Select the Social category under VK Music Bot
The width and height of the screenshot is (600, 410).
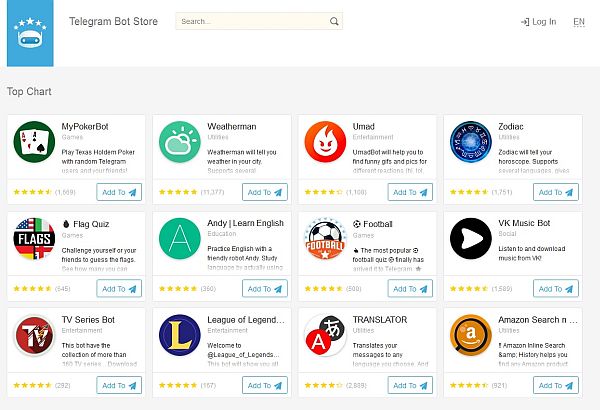[x=507, y=234]
